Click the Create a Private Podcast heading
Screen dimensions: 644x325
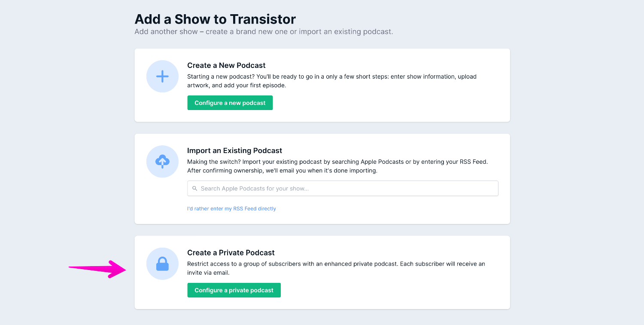[231, 253]
